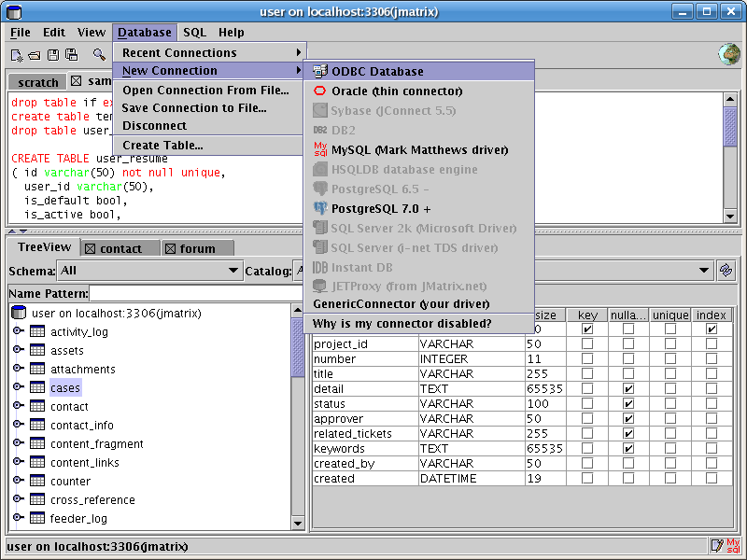Click the open folder toolbar icon
The height and width of the screenshot is (560, 747).
pos(35,55)
